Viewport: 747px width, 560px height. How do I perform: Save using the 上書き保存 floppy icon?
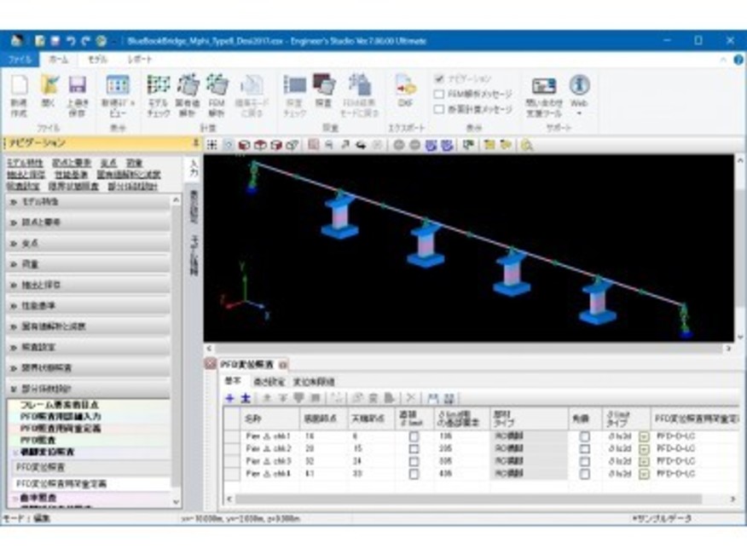(x=77, y=86)
